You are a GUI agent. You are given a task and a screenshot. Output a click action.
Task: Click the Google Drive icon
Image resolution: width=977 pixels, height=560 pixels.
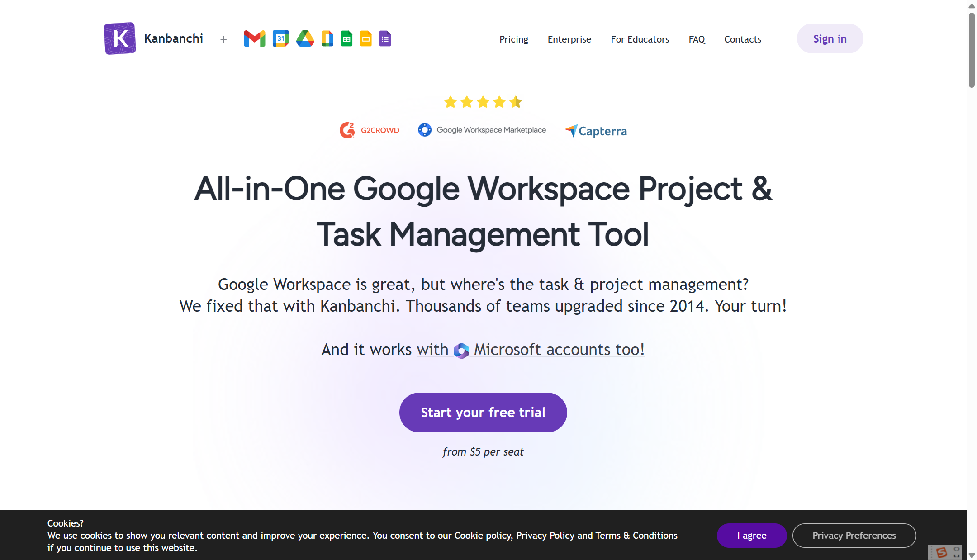coord(305,38)
